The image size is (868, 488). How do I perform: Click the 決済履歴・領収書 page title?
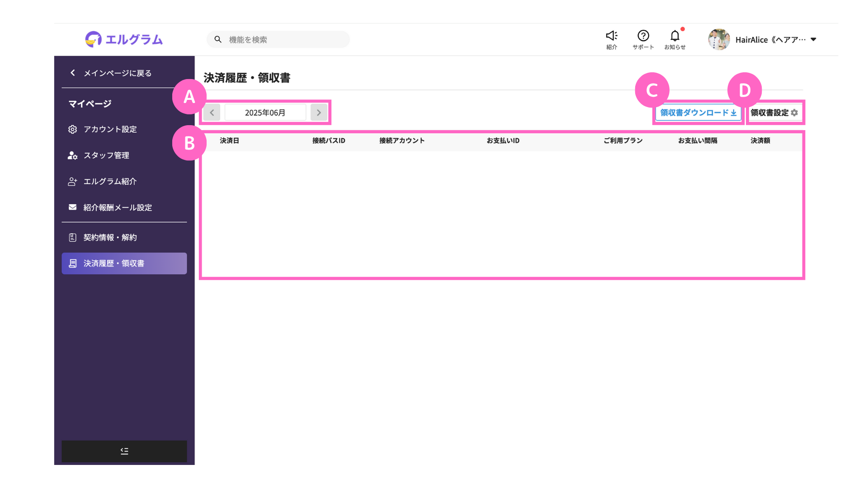pyautogui.click(x=247, y=78)
